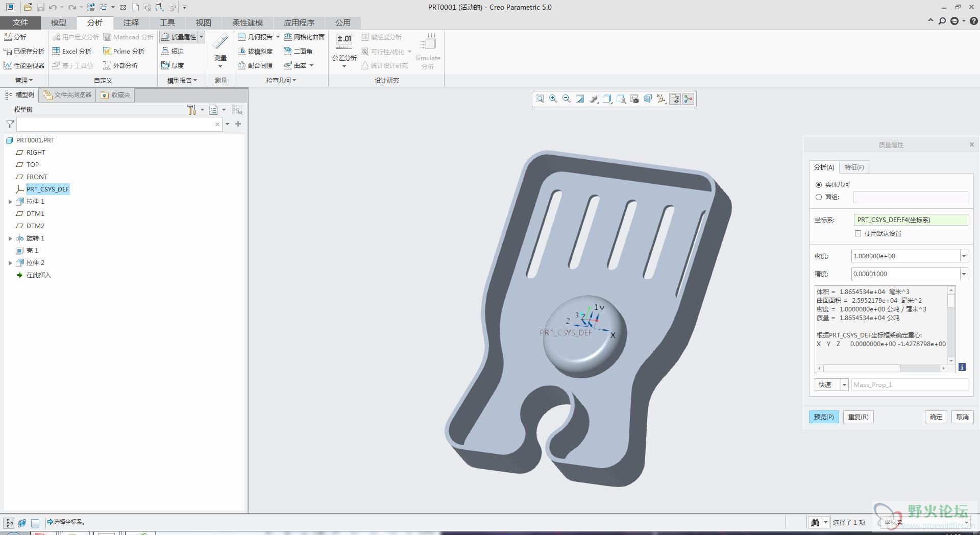Click the Zoom In icon
Screen dimensions: 980x535
point(553,99)
